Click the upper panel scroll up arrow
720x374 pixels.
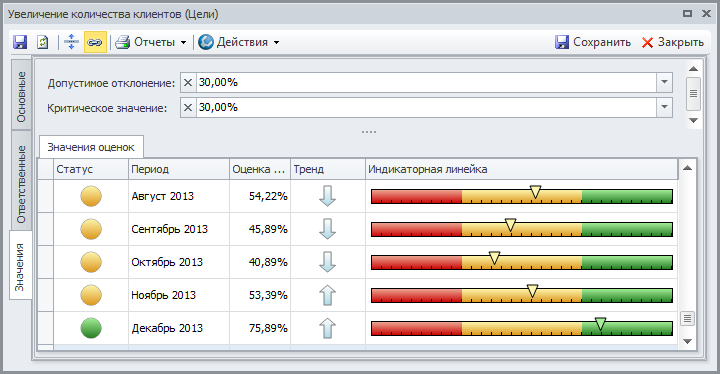(693, 69)
